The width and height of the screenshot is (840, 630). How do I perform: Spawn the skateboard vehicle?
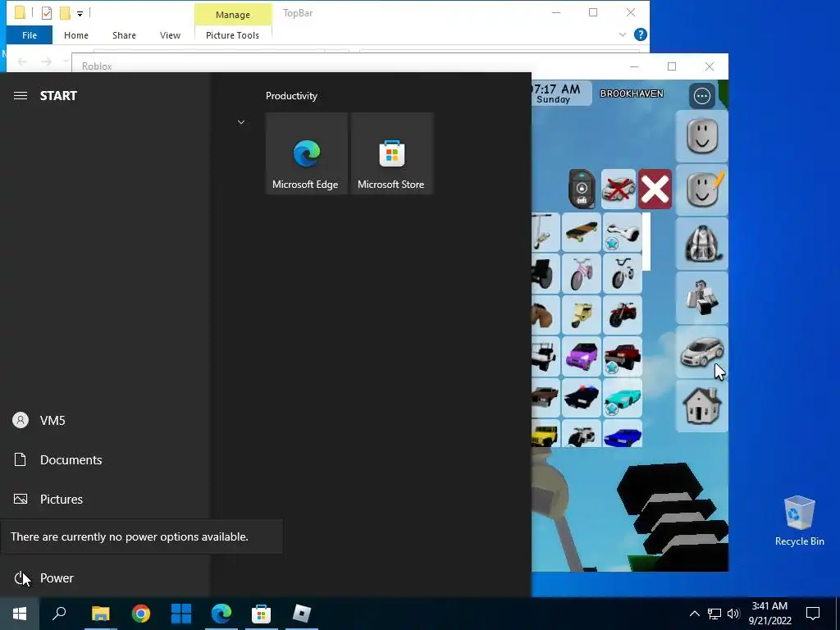click(582, 232)
